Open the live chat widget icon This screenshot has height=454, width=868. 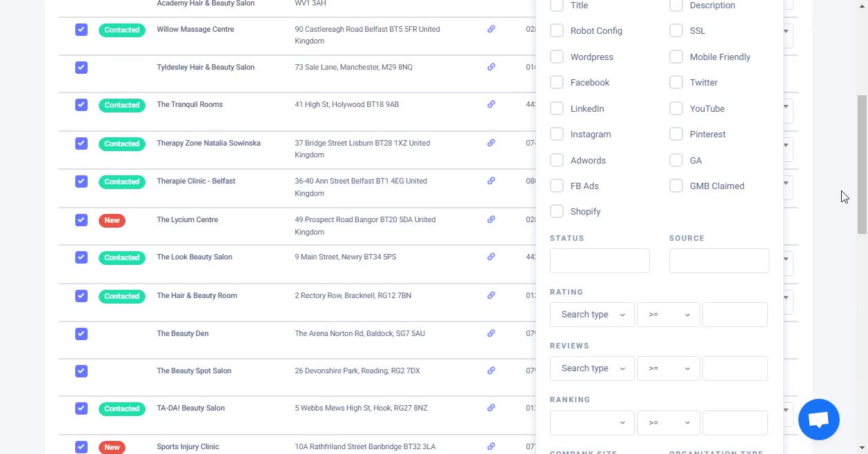pyautogui.click(x=818, y=420)
